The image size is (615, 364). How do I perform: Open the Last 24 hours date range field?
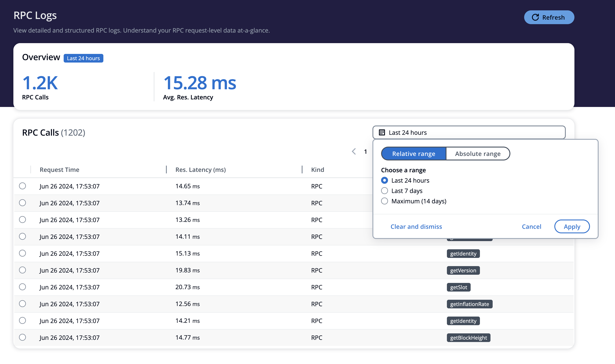coord(469,132)
